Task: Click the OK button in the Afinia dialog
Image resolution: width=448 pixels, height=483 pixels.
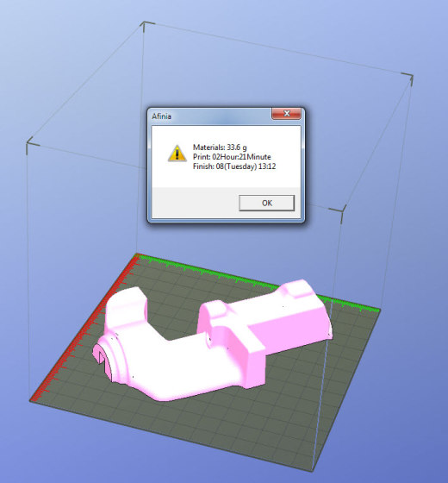Action: (x=266, y=203)
